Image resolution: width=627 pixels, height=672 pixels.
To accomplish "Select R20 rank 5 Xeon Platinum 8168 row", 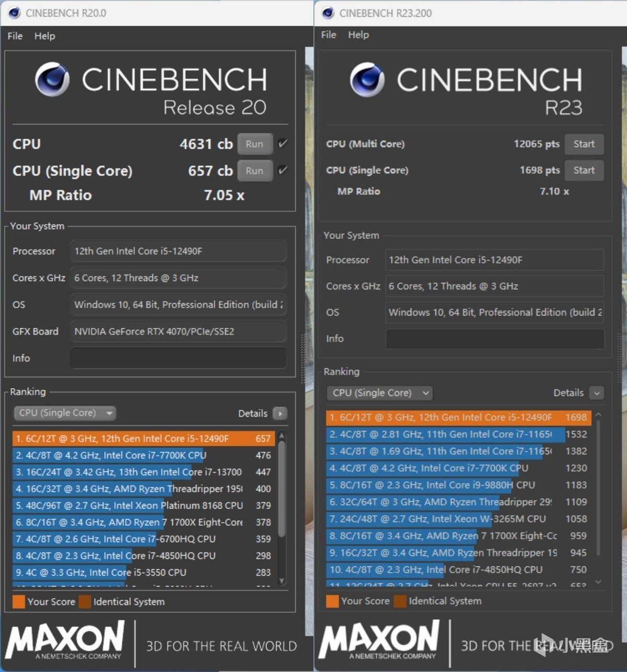I will pyautogui.click(x=143, y=505).
